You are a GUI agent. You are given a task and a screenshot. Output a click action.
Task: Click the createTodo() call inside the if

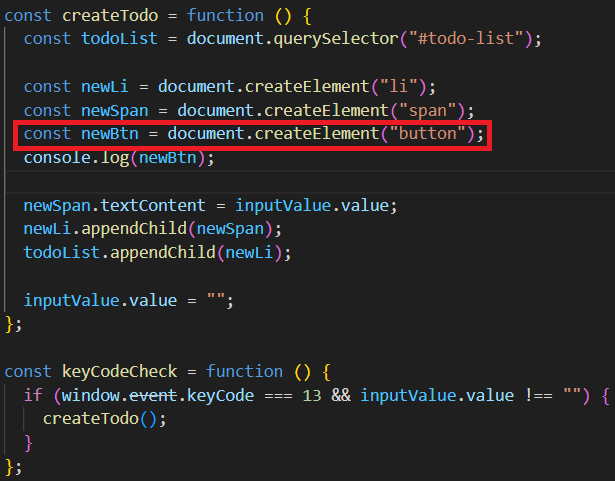(100, 419)
